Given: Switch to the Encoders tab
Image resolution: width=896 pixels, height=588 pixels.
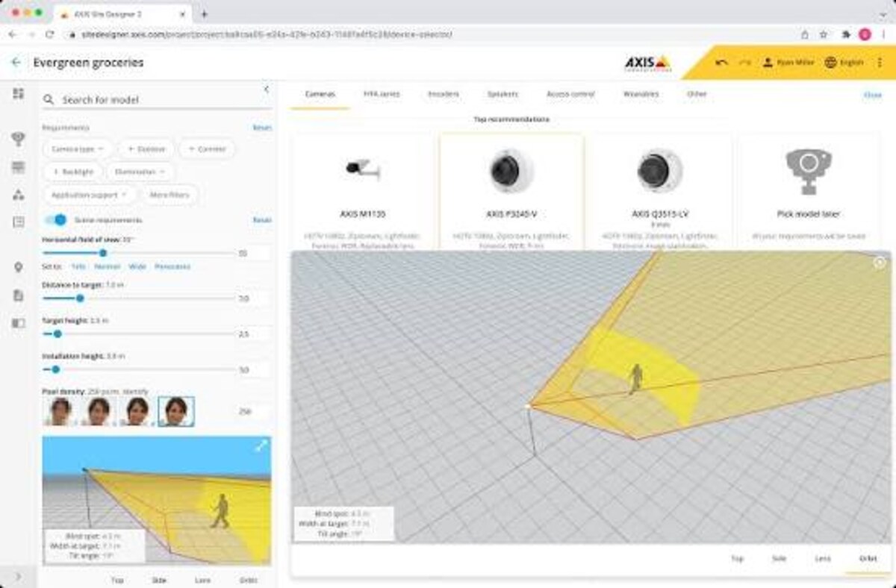Looking at the screenshot, I should click(443, 95).
